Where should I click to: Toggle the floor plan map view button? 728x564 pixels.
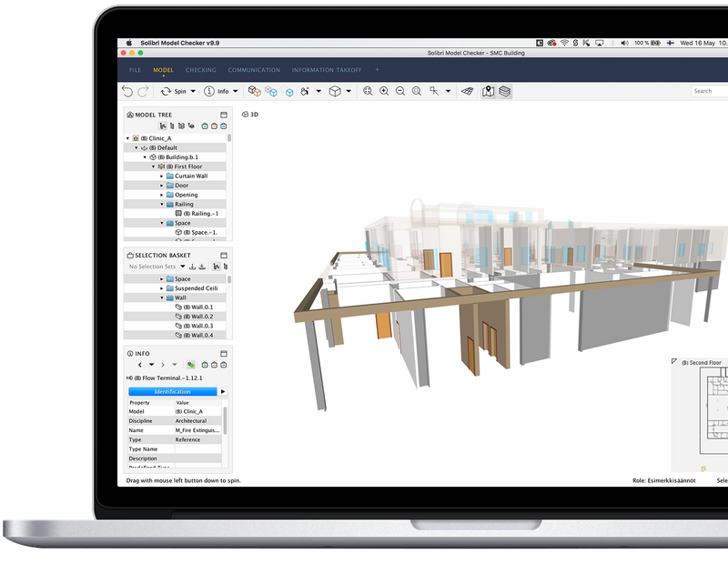coord(488,91)
